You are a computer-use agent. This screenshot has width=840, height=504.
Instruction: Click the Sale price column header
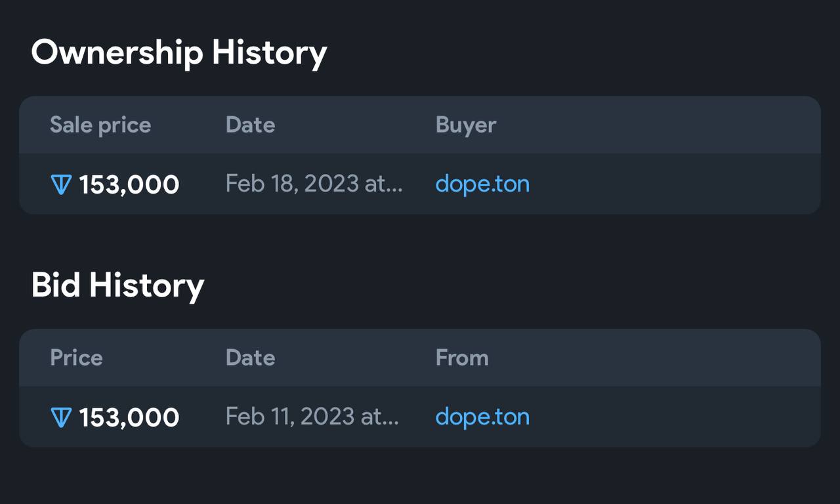[100, 125]
